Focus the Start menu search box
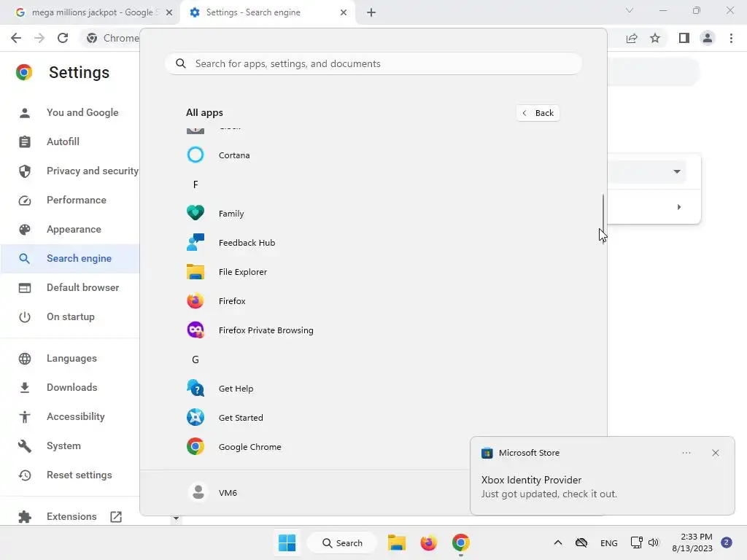Viewport: 747px width, 560px height. (373, 64)
